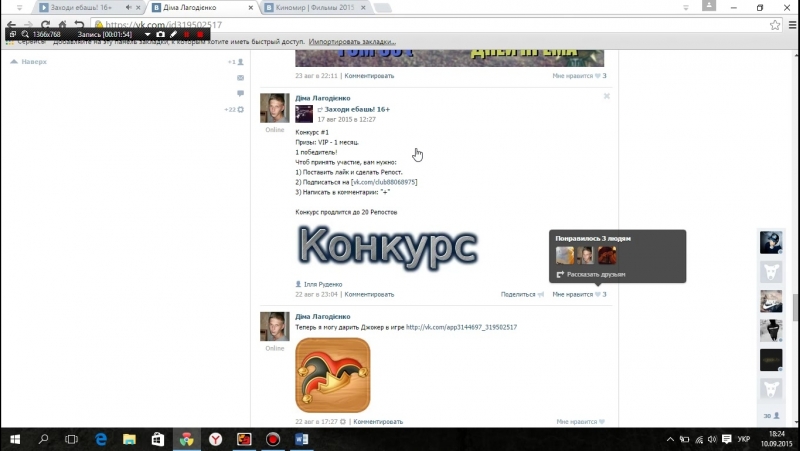Delete the contest post with the X
Viewport: 800px width, 451px height.
tap(607, 96)
